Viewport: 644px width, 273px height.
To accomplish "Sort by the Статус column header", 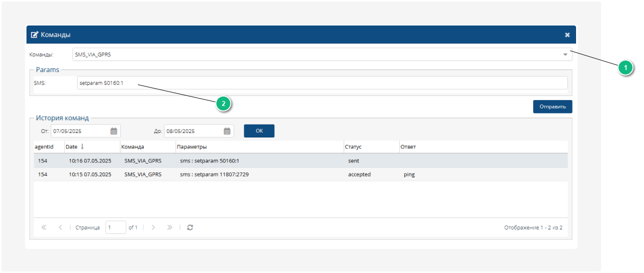I will pos(371,147).
